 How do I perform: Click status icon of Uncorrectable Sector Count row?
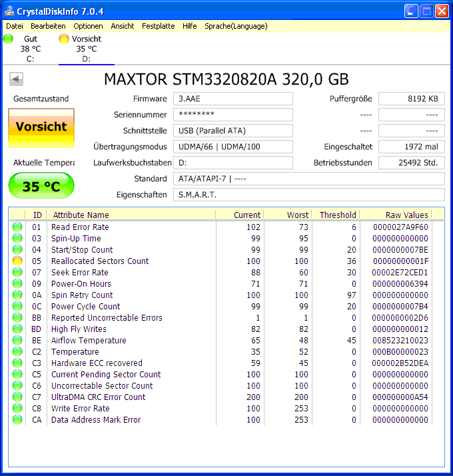pyautogui.click(x=17, y=385)
